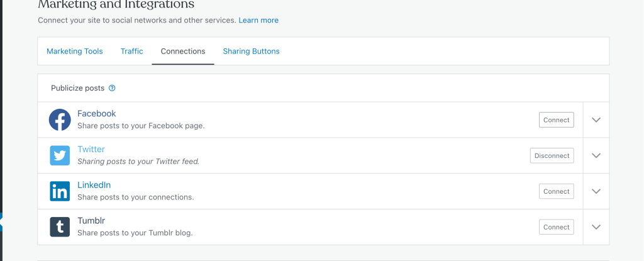Click the Twitter bird icon

60,155
